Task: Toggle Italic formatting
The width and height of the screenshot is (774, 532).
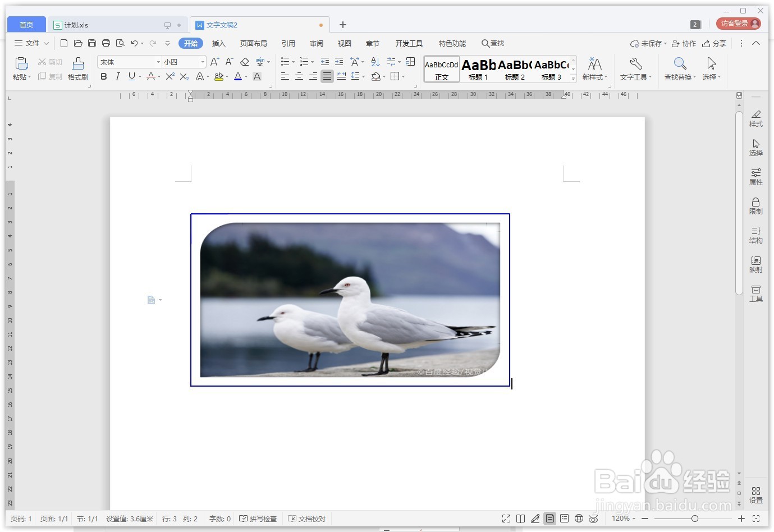Action: (x=117, y=76)
